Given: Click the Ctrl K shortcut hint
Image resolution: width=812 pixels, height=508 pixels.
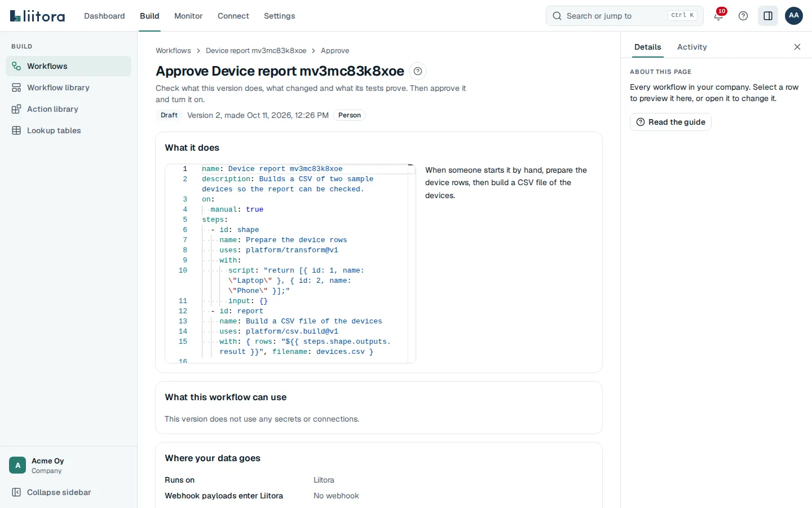Looking at the screenshot, I should 682,16.
